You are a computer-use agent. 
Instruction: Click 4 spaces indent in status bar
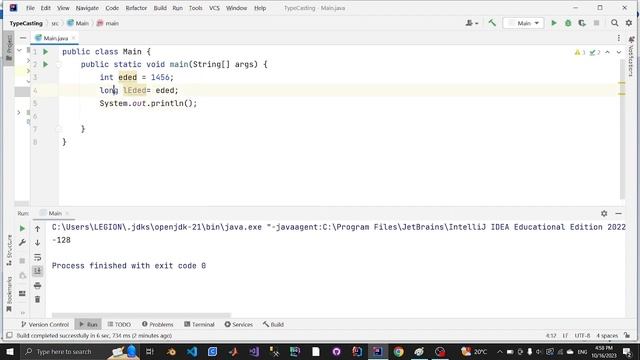(607, 336)
